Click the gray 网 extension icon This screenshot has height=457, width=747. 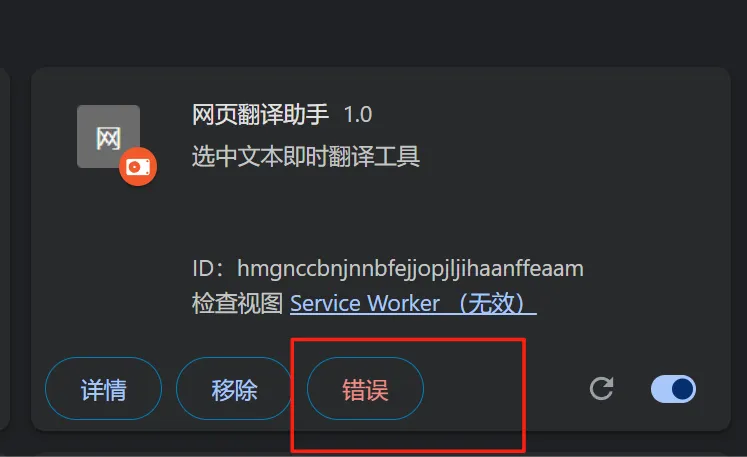(x=108, y=136)
